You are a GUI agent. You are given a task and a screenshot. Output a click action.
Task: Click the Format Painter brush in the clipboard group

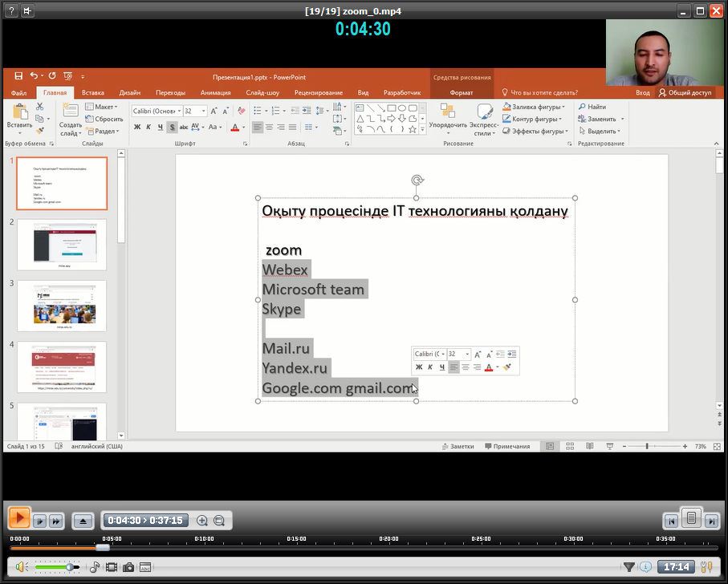(40, 132)
